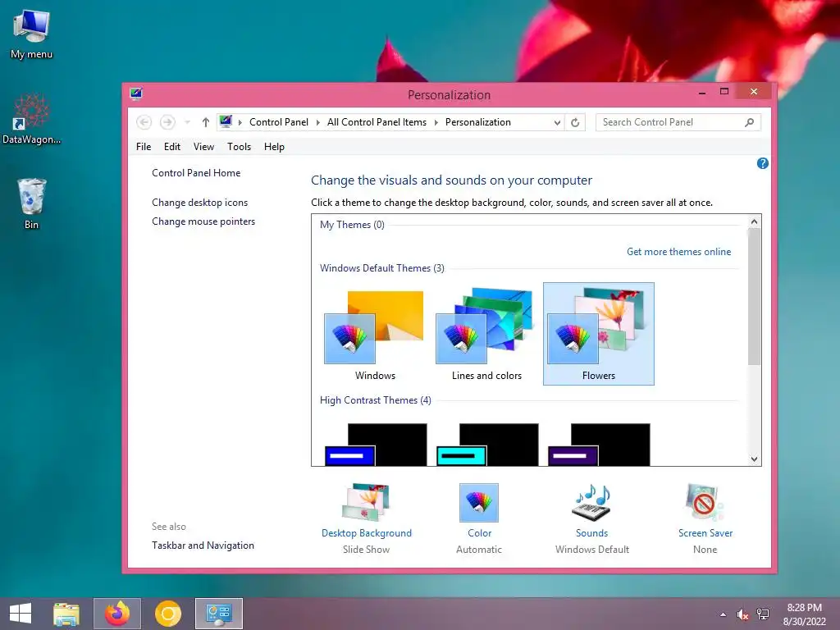Open Taskbar and Navigation link
Screen dimensions: 840x630
(x=203, y=546)
